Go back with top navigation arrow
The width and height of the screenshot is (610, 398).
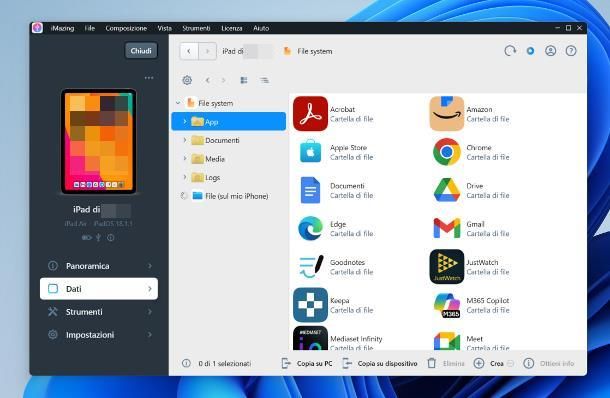point(189,51)
